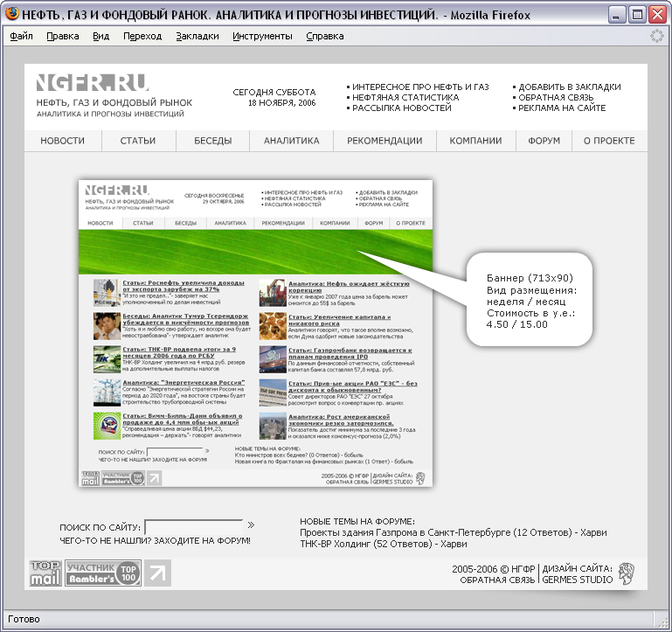Go to the О ПРОЕКТЕ section tab
Image resolution: width=672 pixels, height=632 pixels.
(x=609, y=141)
